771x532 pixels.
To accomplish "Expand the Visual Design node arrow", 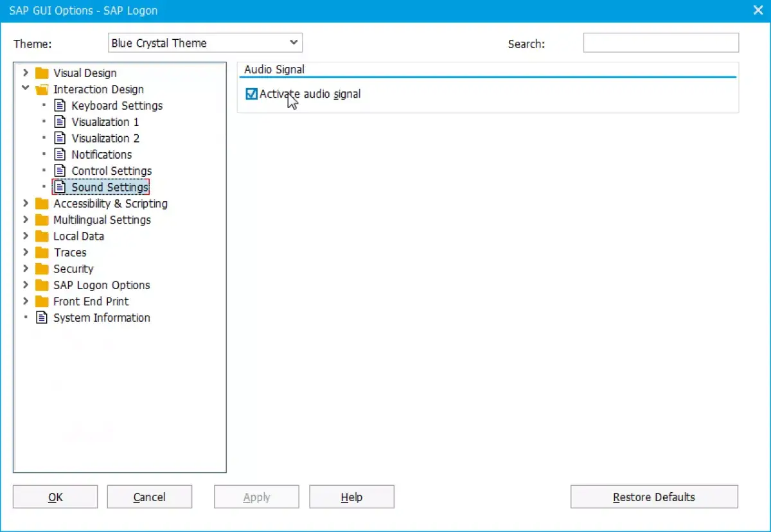I will pos(26,73).
